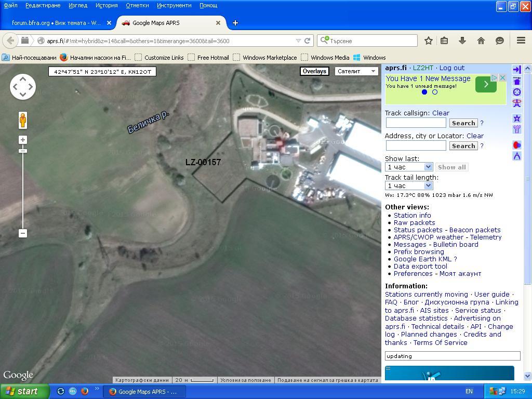Toggle the Overlays button on the map
532x399 pixels.
(x=314, y=71)
